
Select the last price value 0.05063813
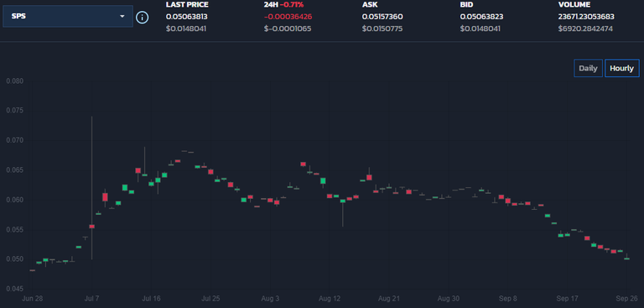point(186,17)
